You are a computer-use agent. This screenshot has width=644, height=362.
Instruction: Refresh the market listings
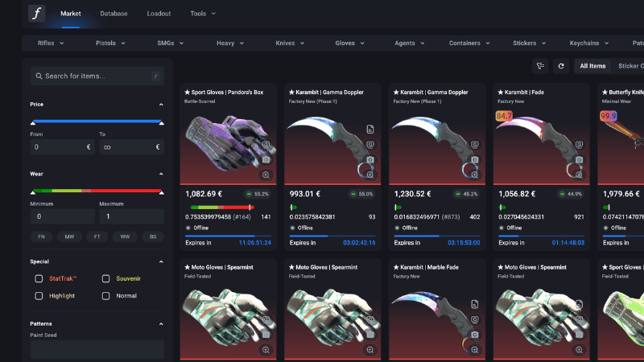tap(561, 66)
